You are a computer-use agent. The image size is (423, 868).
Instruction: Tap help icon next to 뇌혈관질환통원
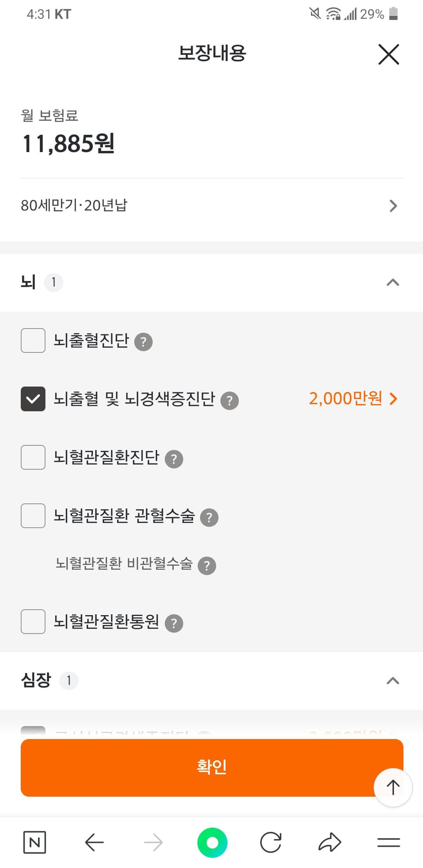click(174, 623)
